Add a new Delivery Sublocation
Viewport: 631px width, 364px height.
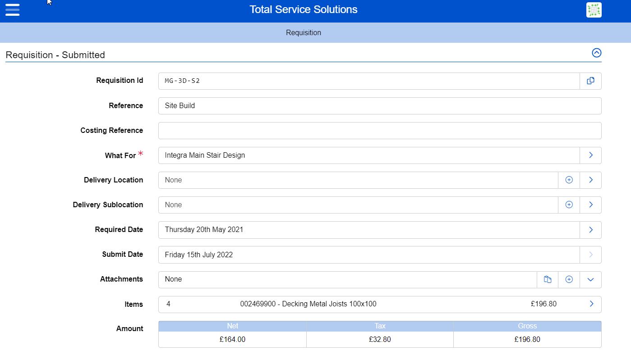569,205
